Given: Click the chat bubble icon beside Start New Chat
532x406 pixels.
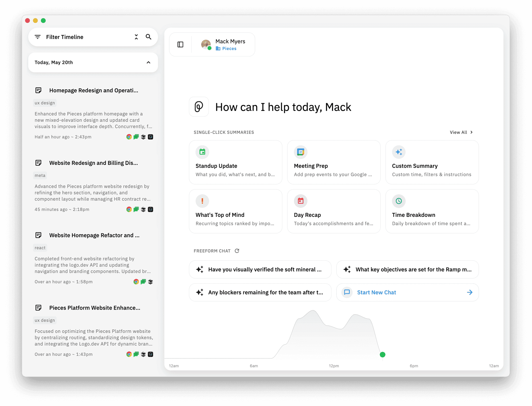Looking at the screenshot, I should (347, 292).
